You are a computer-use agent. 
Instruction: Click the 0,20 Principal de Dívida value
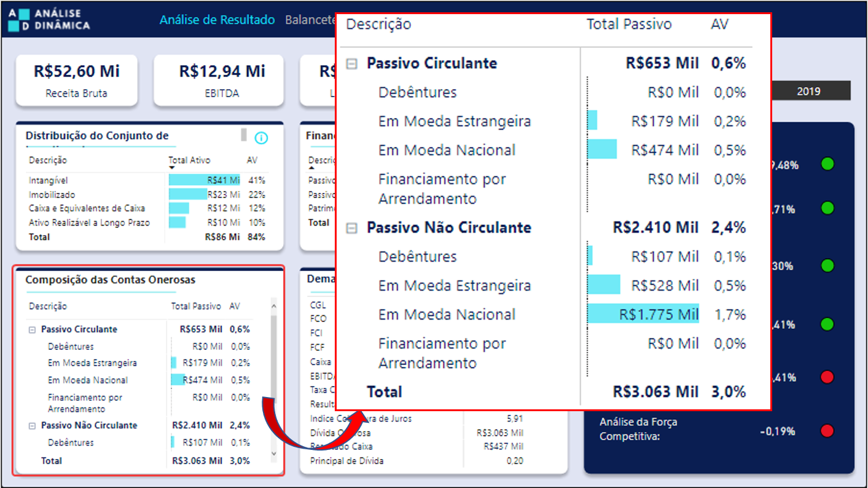tap(515, 461)
